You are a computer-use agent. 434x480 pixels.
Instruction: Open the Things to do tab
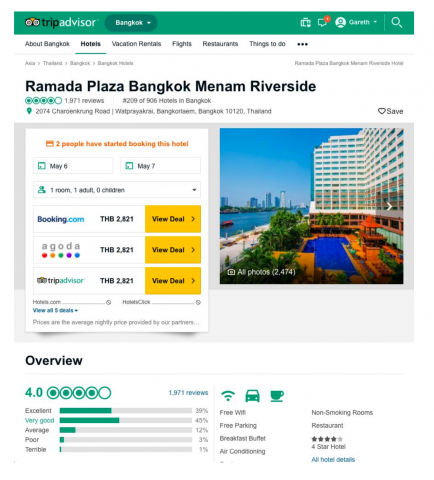tap(267, 44)
